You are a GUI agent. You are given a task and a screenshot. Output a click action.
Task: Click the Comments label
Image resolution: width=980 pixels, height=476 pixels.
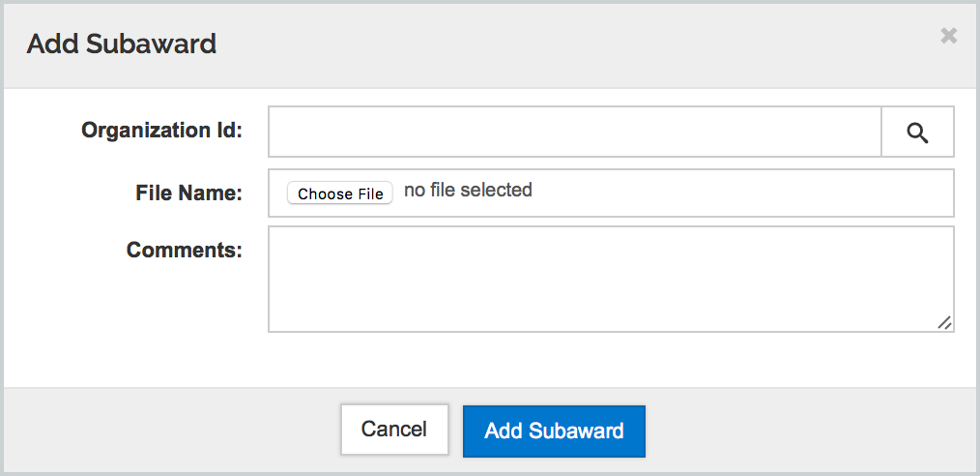point(184,250)
